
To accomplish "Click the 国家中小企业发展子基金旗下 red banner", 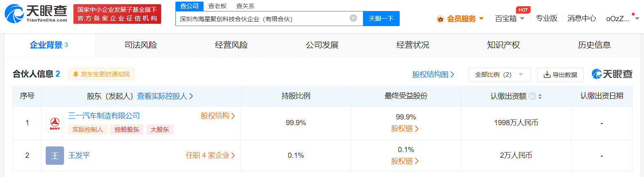I will [117, 14].
